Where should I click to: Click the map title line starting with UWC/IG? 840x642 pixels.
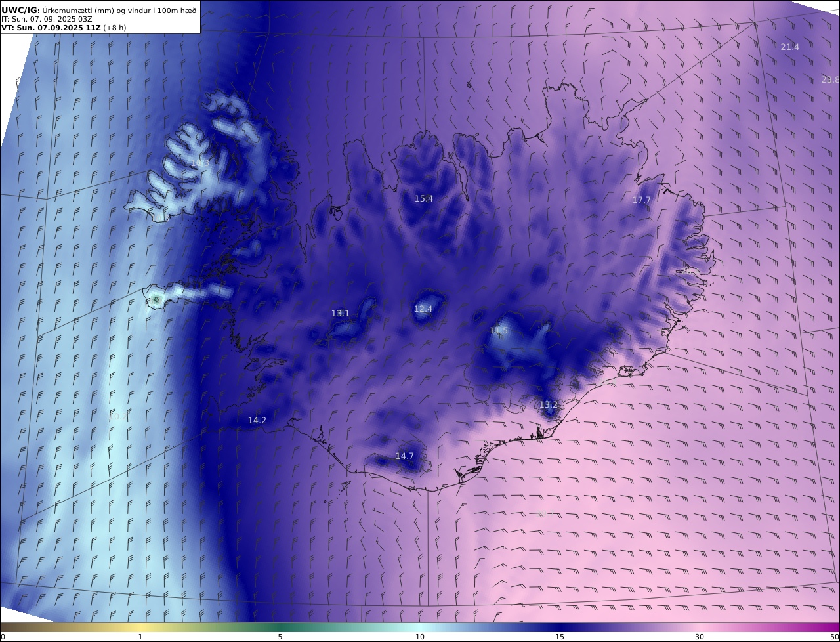[x=99, y=10]
